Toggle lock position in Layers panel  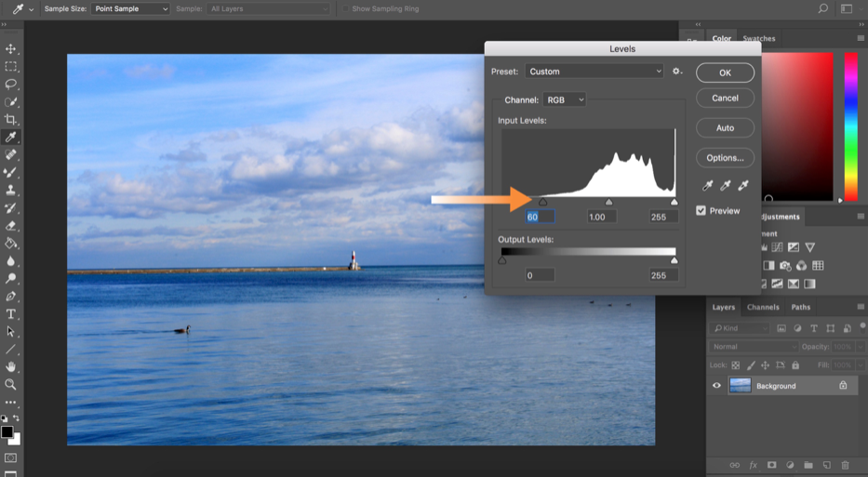click(765, 365)
